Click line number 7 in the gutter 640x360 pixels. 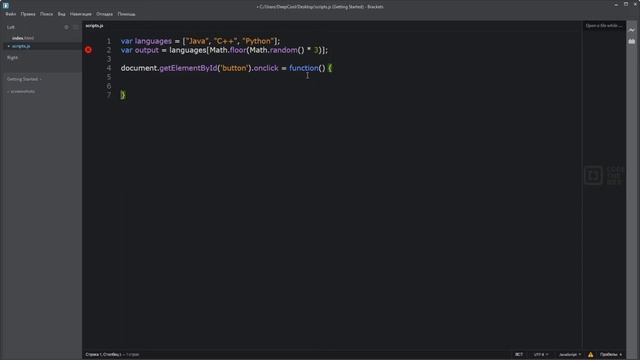point(109,95)
